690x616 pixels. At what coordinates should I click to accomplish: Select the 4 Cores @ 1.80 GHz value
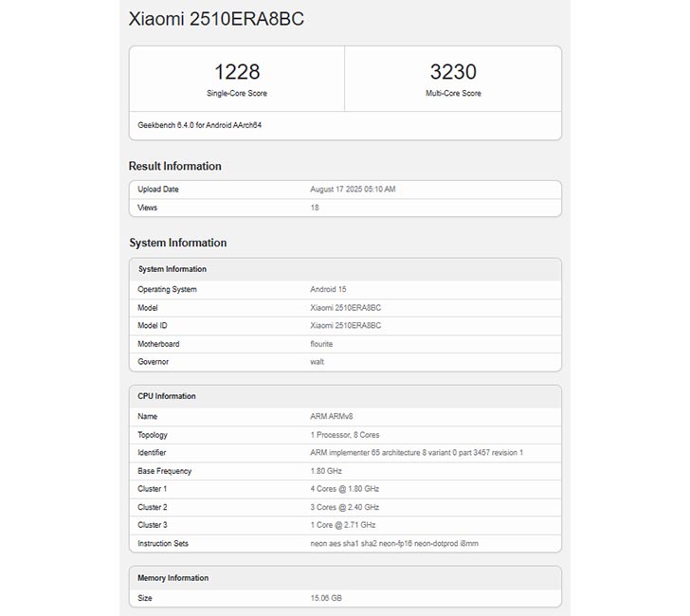[345, 489]
